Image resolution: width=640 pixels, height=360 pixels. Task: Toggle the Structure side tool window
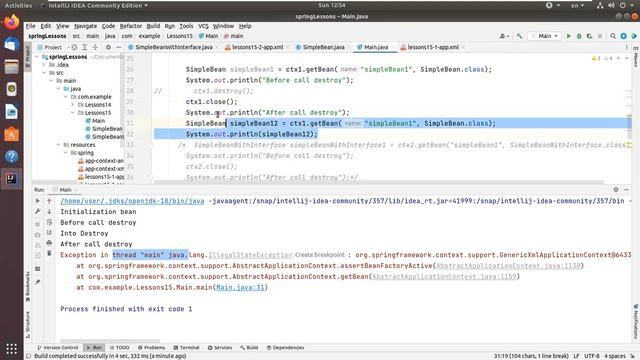click(28, 324)
